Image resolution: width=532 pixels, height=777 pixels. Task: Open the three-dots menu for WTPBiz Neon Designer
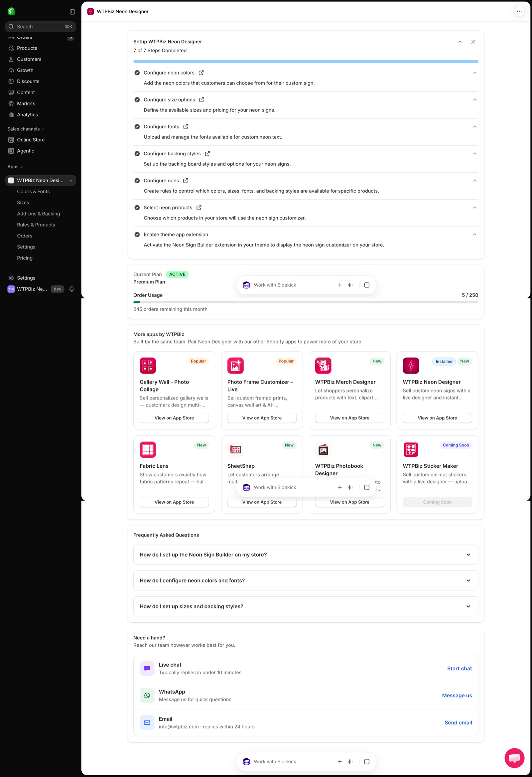[x=519, y=11]
